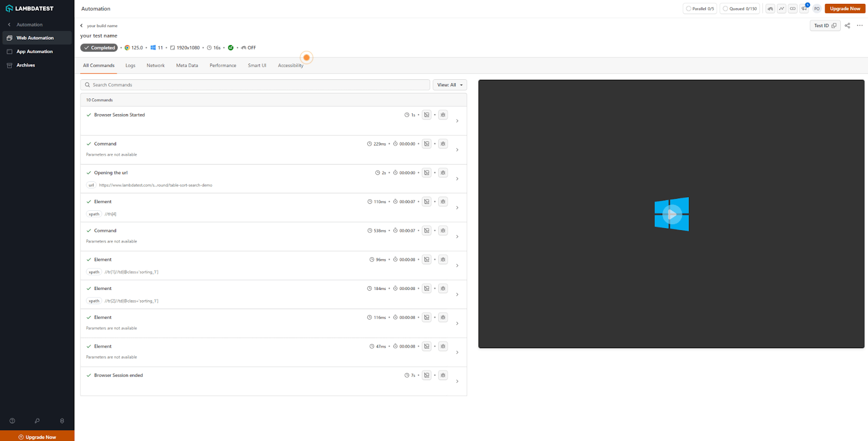Screen dimensions: 868x441
Task: Play the test session video
Action: click(672, 214)
